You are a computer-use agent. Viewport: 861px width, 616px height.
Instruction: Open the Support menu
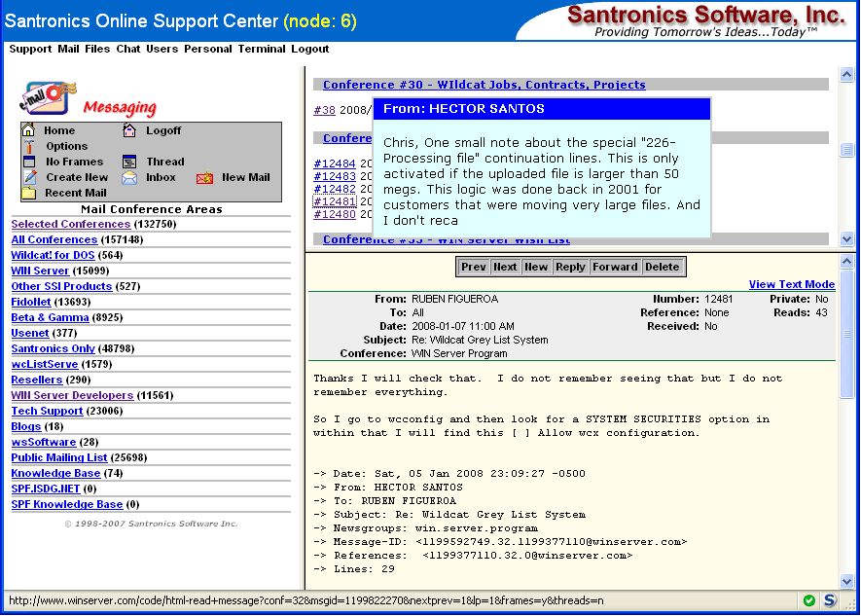(30, 49)
